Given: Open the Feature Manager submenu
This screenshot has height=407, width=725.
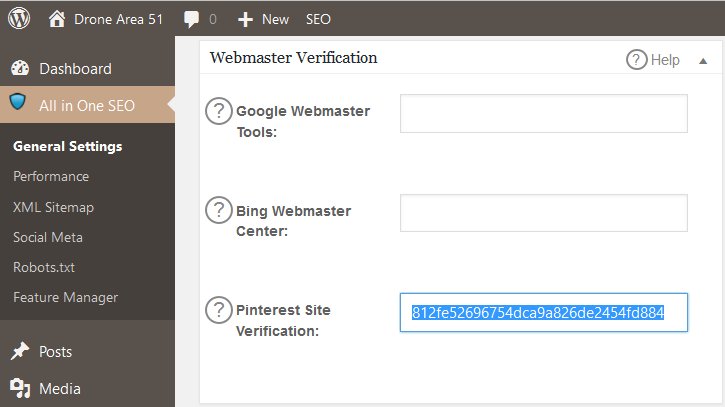Looking at the screenshot, I should pyautogui.click(x=65, y=297).
